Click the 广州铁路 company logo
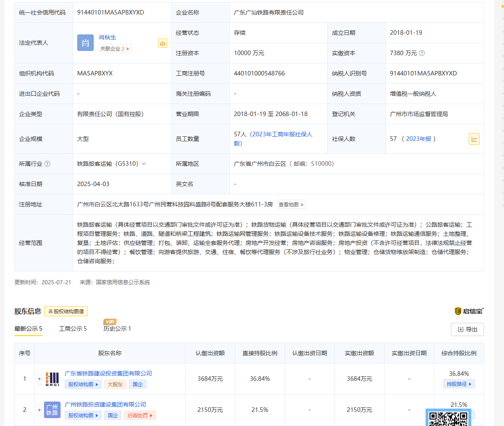This screenshot has width=504, height=426. (x=52, y=410)
